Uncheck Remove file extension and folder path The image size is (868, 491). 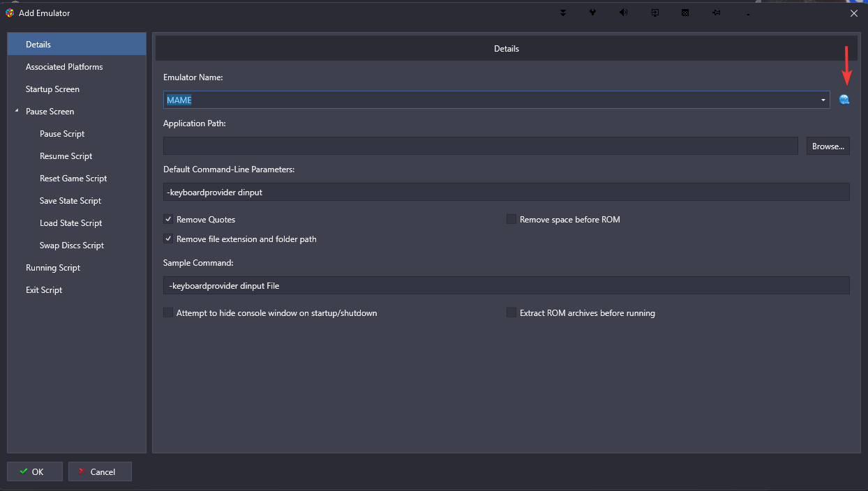click(x=168, y=239)
